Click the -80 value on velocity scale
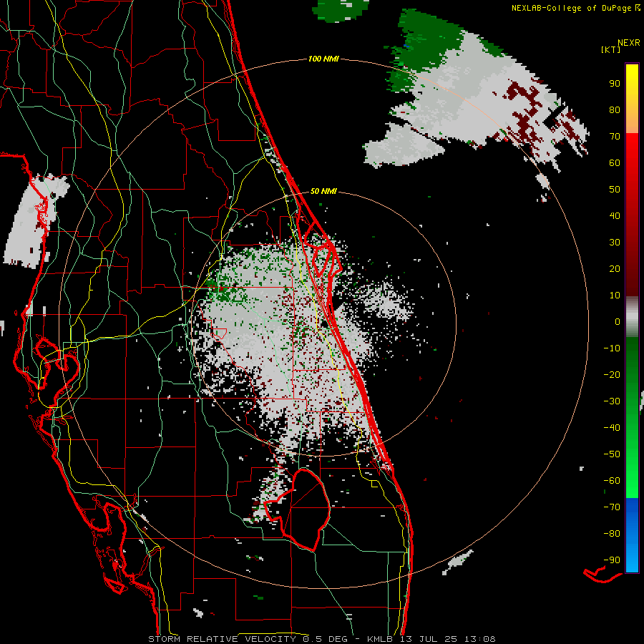This screenshot has height=644, width=644. [612, 534]
